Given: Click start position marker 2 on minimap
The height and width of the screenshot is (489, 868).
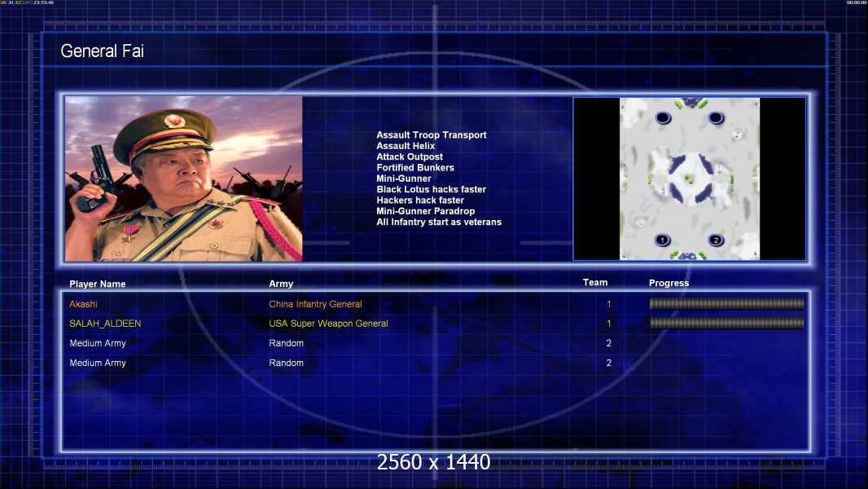Looking at the screenshot, I should (715, 240).
